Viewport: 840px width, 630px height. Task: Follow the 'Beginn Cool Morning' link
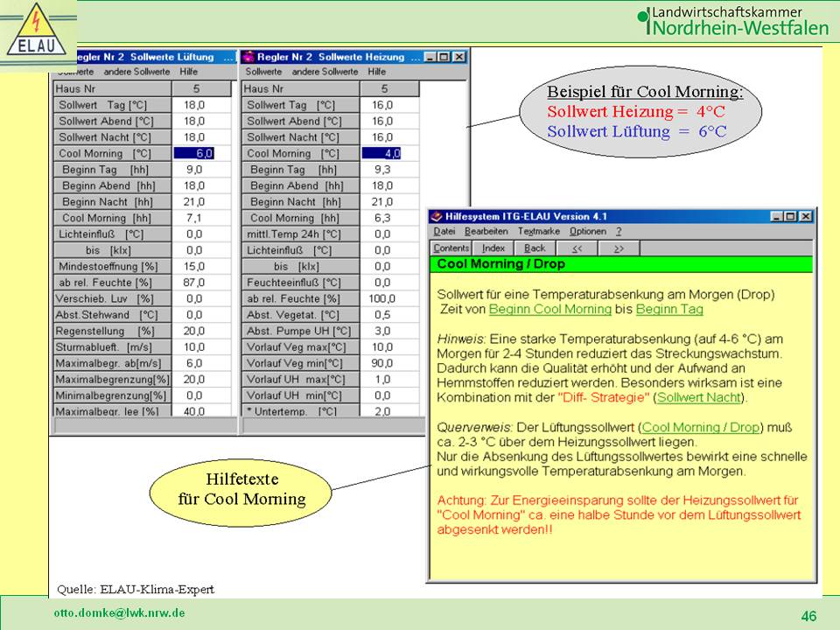pos(549,309)
